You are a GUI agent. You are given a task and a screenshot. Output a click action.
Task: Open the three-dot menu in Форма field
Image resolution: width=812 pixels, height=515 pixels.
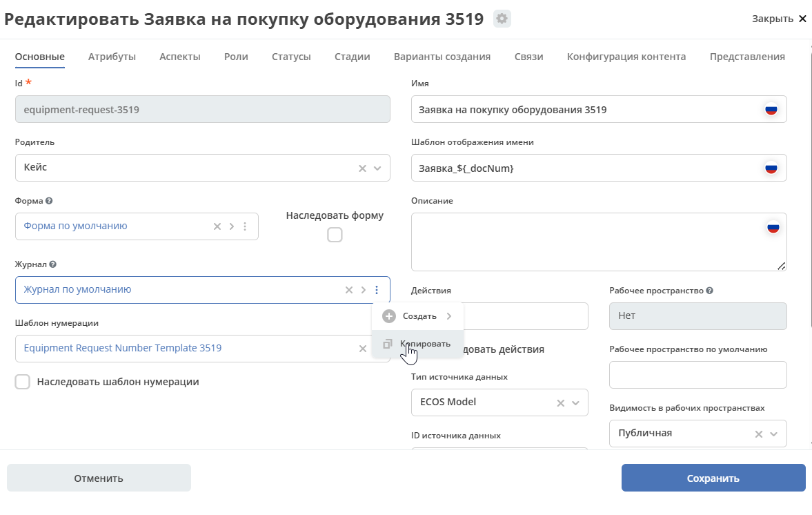(245, 226)
